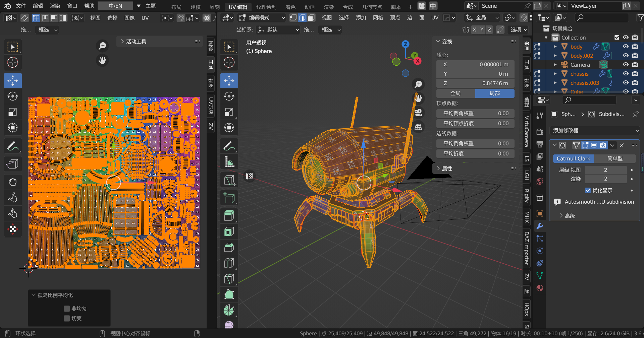Viewport: 644px width, 338px height.
Task: Select the Extrude Region tool in 3D viewport
Action: [x=229, y=215]
